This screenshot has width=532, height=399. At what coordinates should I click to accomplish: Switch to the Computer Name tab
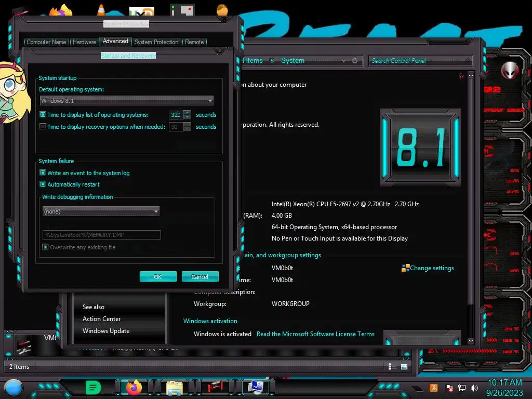(46, 42)
